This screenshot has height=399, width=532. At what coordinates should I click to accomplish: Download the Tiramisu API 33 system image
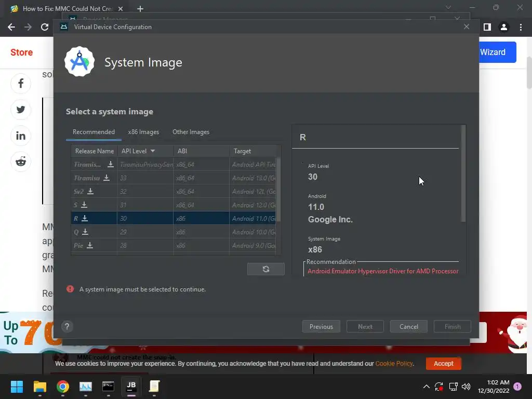tap(106, 178)
